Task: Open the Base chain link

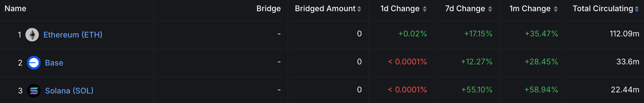Action: tap(54, 63)
